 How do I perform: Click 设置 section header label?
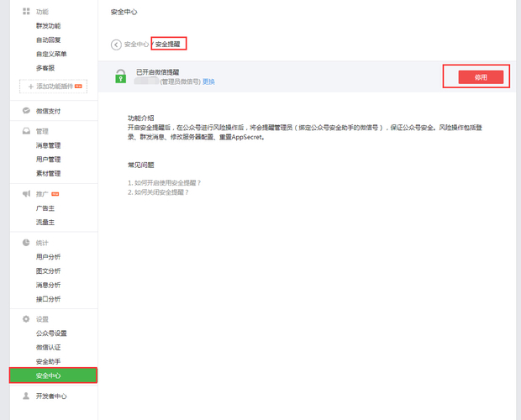[x=42, y=319]
